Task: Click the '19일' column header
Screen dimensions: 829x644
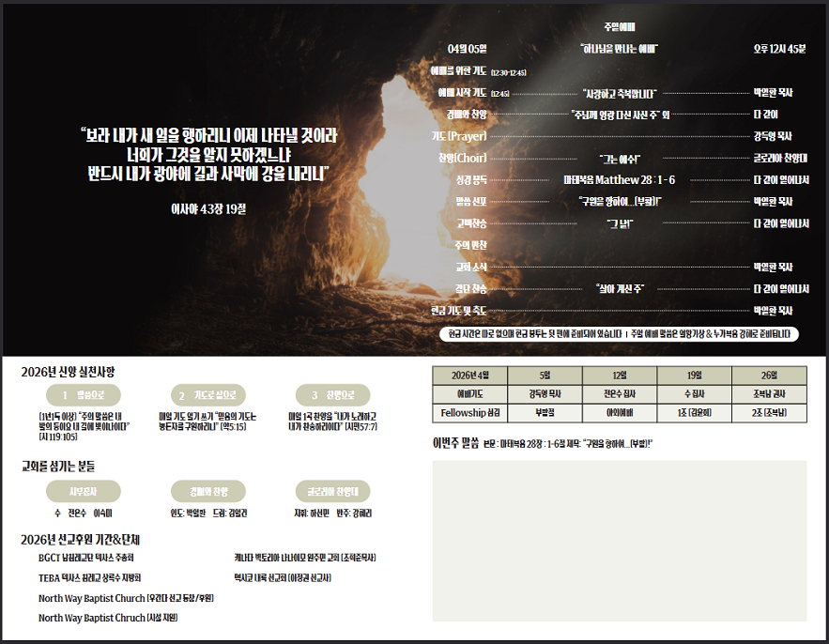Action: 694,376
